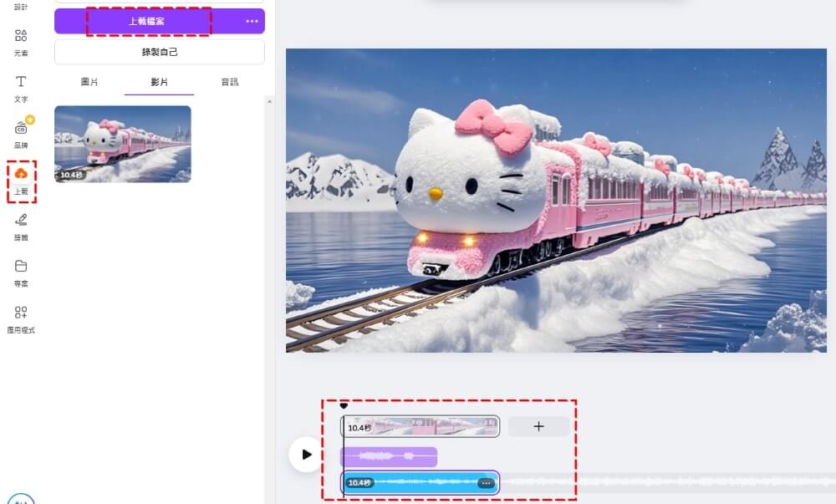836x504 pixels.
Task: Open the 專案 projects panel
Action: 21,274
